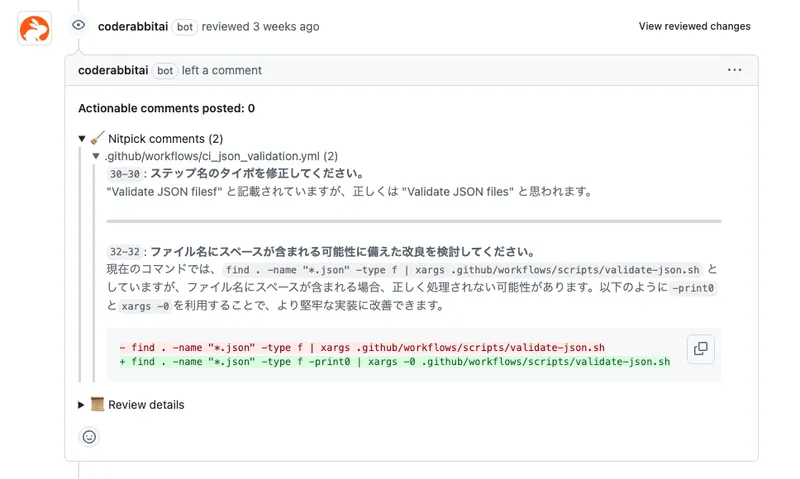Click coderabbitai author name in comment header
Viewport: 800px width, 479px height.
coord(114,71)
